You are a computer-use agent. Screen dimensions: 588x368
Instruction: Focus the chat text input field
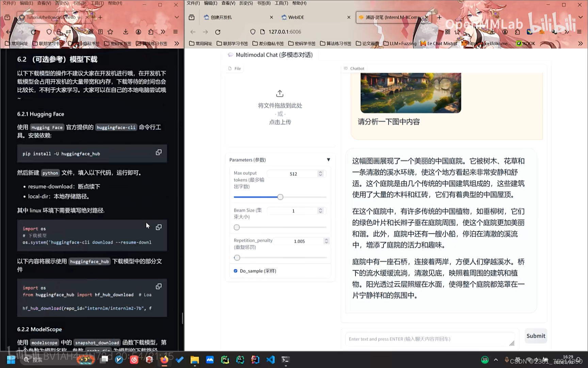pyautogui.click(x=430, y=339)
